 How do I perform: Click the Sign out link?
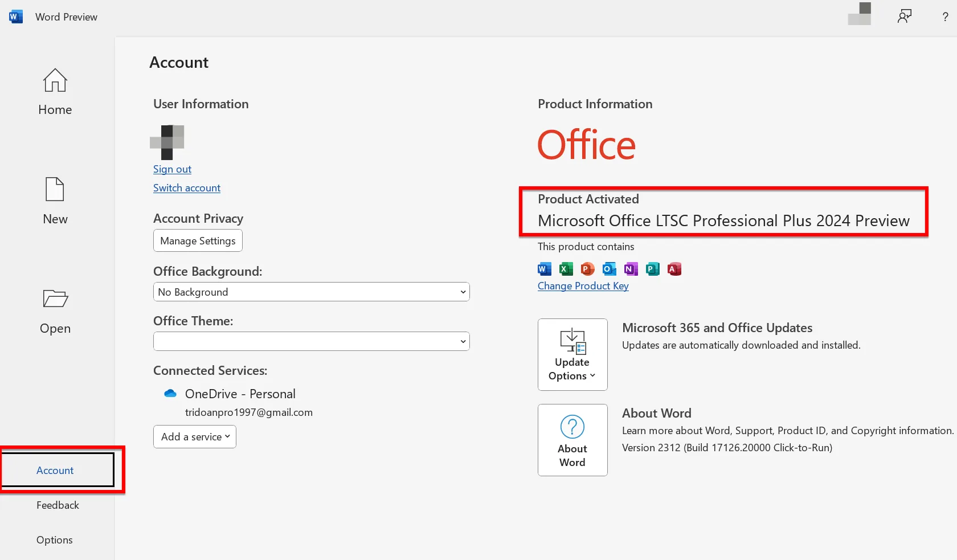point(172,169)
